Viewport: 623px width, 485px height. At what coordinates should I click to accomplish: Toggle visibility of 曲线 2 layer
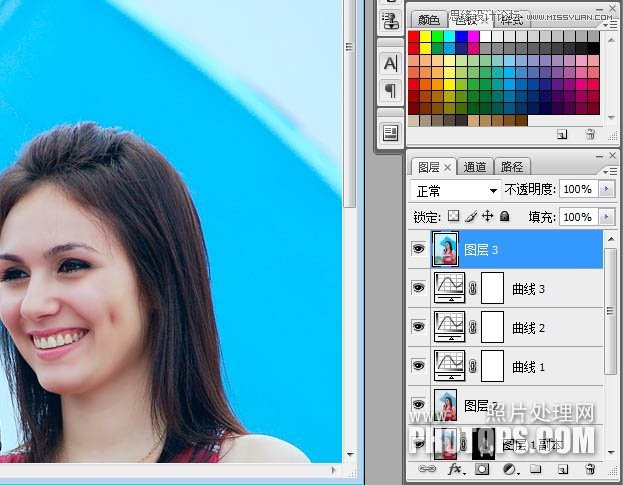[x=418, y=327]
